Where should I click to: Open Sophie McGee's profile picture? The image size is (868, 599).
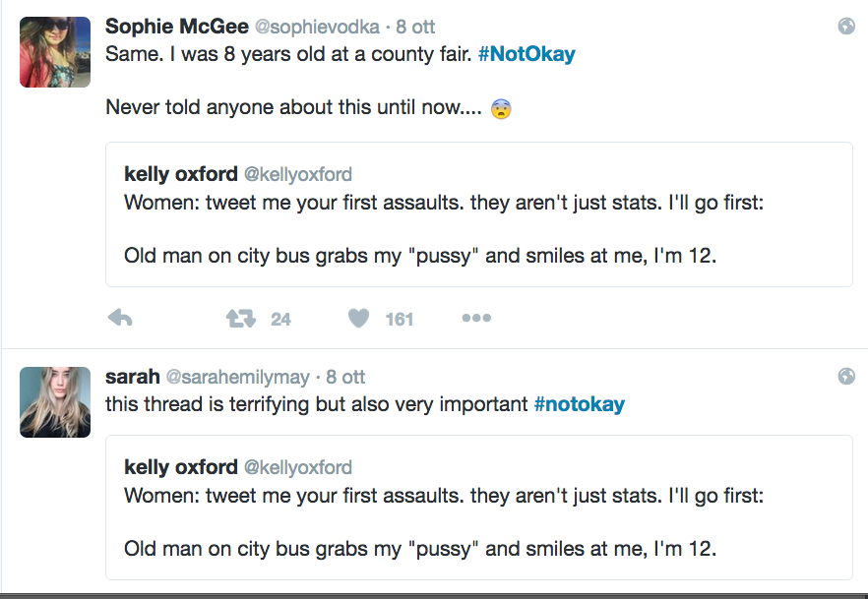point(55,52)
